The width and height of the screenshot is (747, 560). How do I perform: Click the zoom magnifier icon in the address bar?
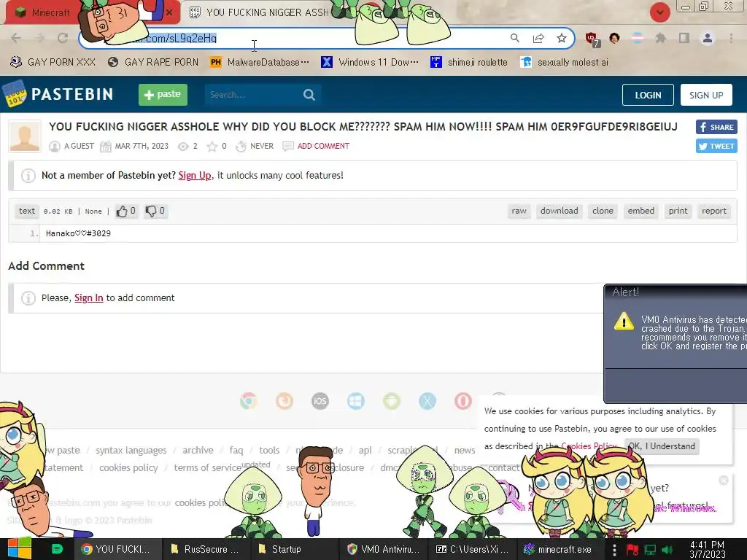click(x=514, y=38)
